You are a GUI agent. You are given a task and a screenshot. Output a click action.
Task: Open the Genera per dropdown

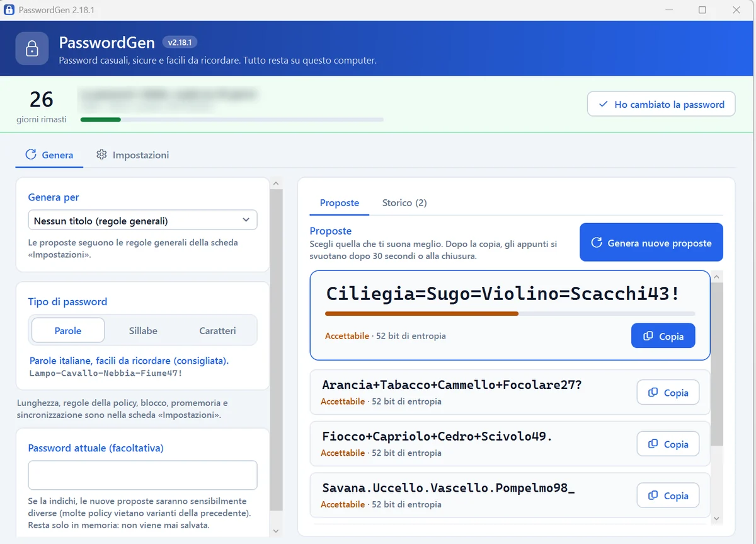point(142,220)
